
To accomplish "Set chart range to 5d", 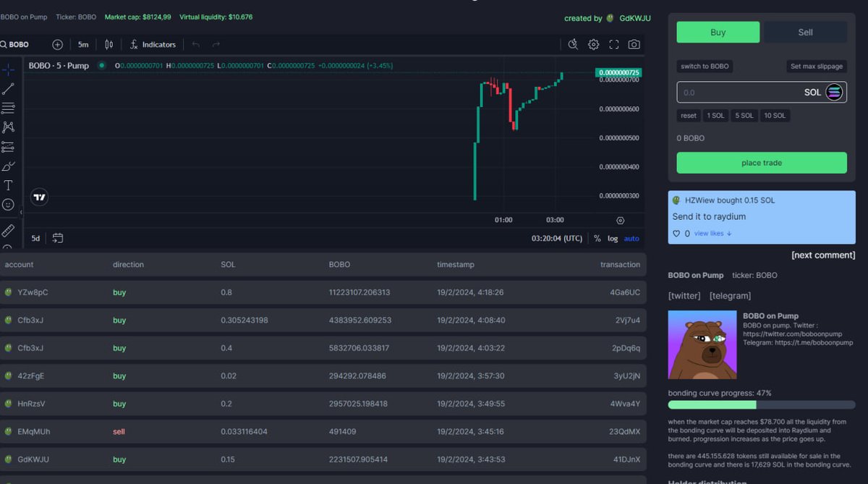I will pos(35,238).
